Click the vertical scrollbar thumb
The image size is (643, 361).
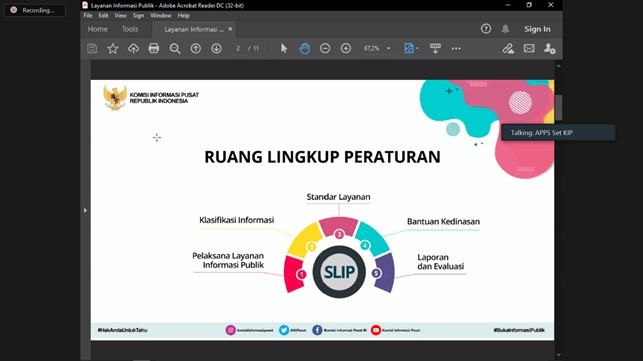tap(558, 107)
